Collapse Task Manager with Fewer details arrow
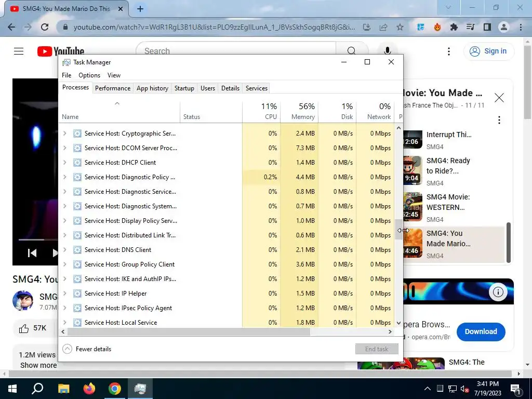Viewport: 532px width, 399px height. click(x=67, y=349)
